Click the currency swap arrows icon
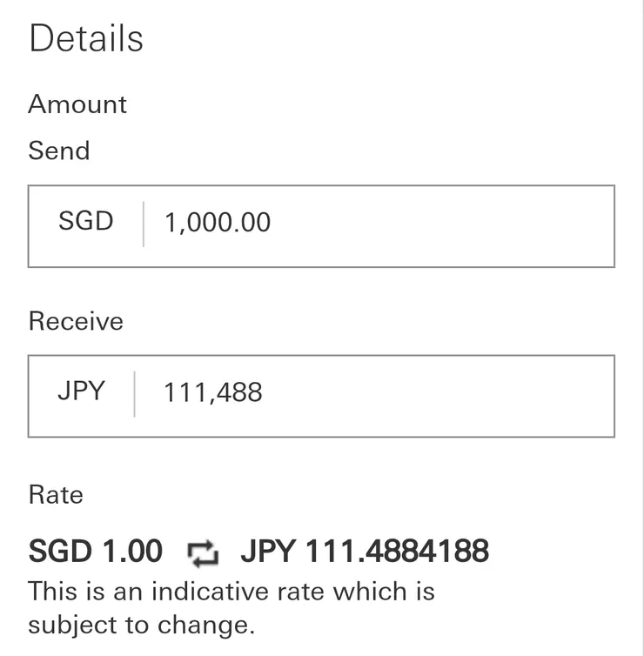This screenshot has width=644, height=656. point(202,552)
